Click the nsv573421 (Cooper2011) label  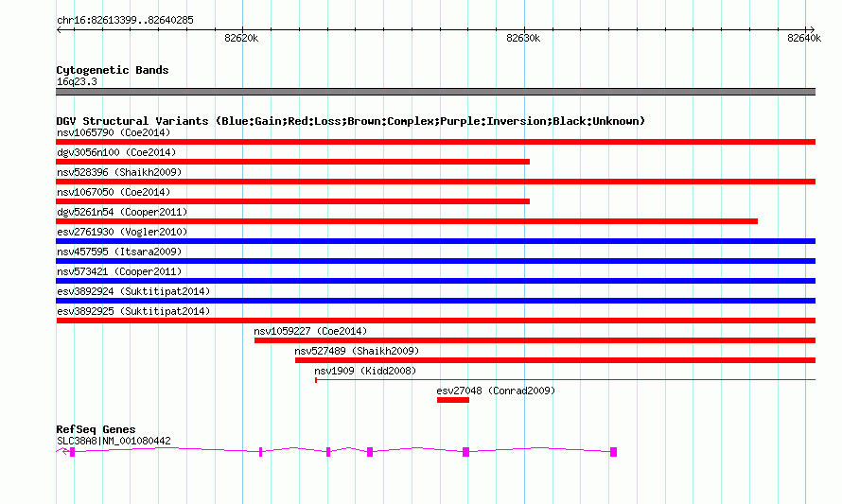(x=119, y=271)
